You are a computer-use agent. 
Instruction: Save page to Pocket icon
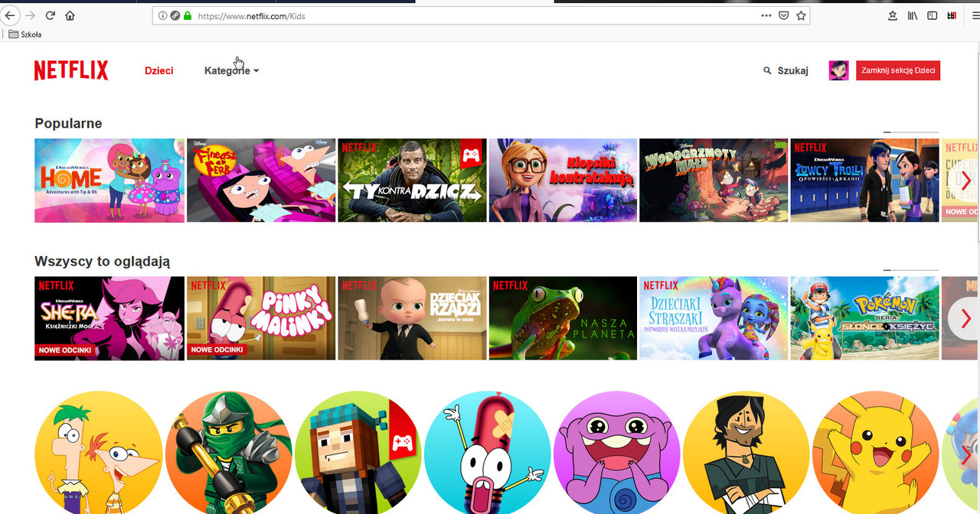click(784, 15)
